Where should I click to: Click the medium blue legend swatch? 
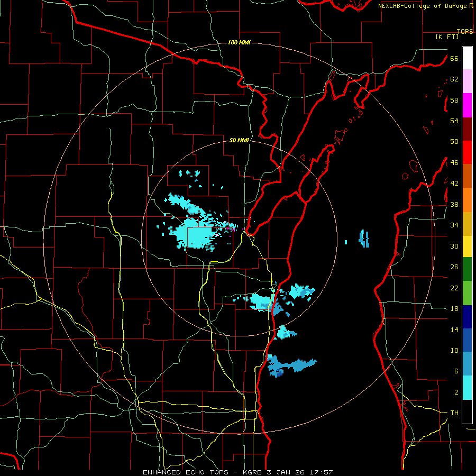click(467, 340)
